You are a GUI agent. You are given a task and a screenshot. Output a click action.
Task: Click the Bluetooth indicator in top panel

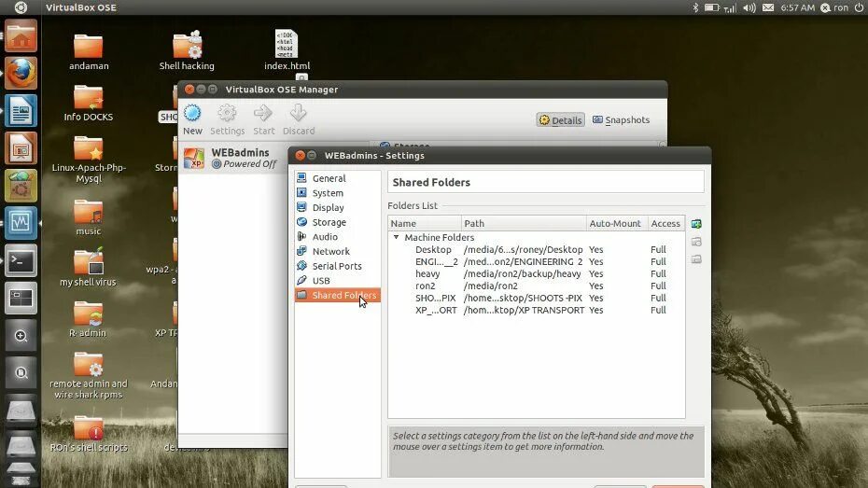pyautogui.click(x=696, y=7)
